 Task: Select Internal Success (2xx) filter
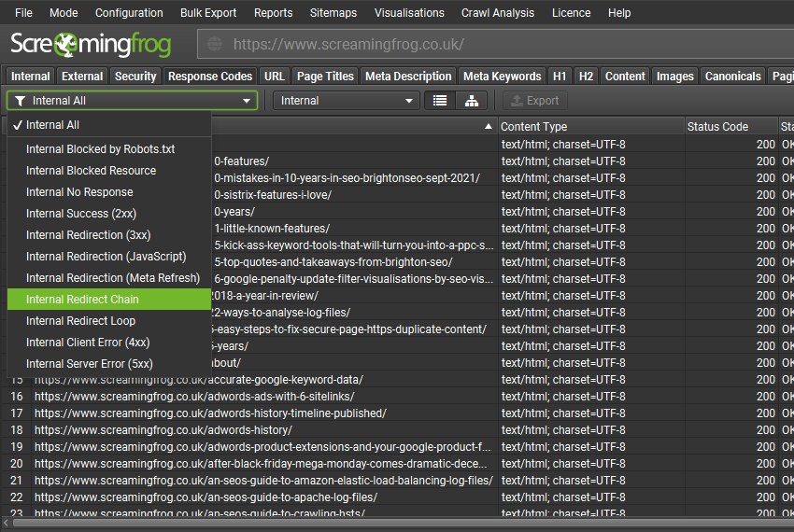109,214
